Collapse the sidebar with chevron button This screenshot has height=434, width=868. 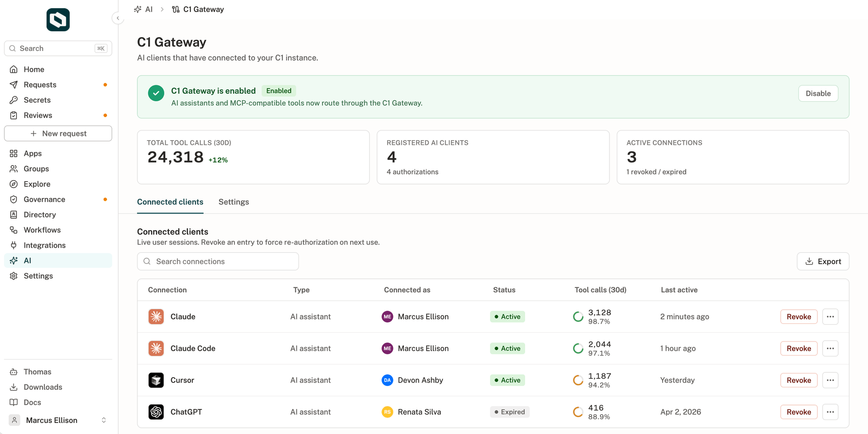tap(118, 18)
